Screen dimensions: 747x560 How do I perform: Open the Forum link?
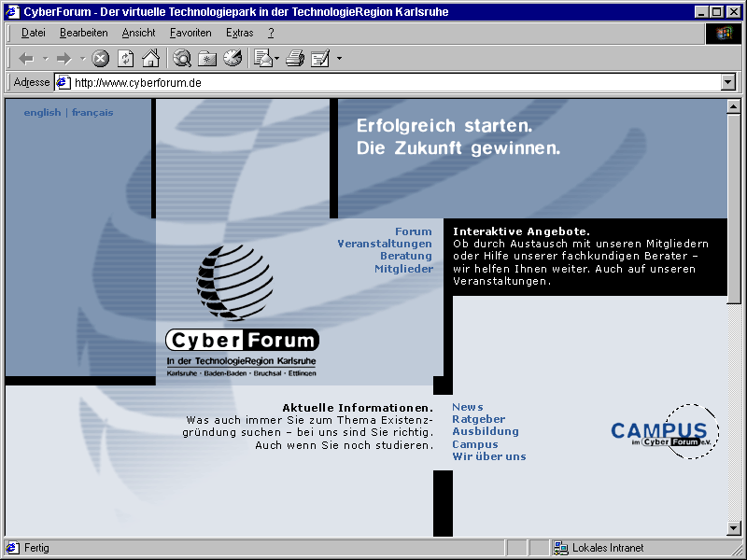tap(413, 231)
